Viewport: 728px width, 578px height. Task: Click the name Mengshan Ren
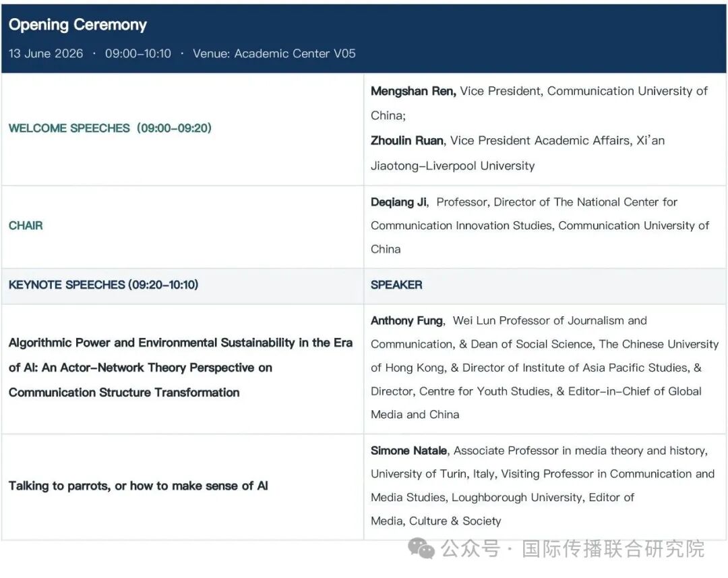click(x=413, y=91)
